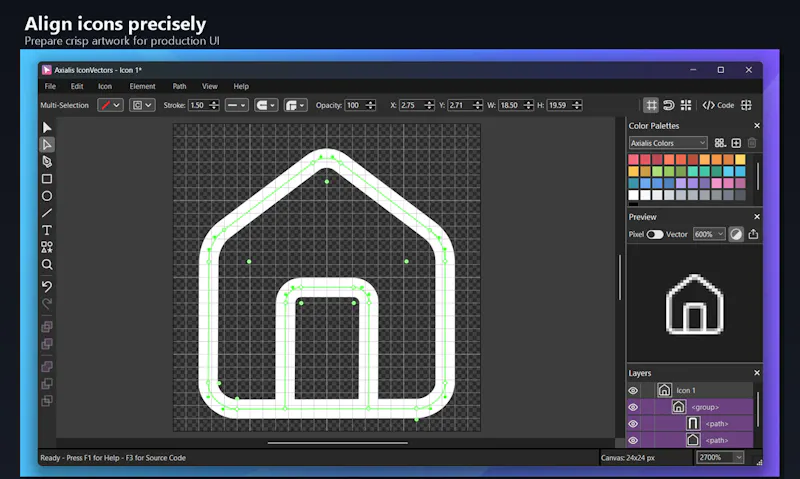Screen dimensions: 800x479
Task: Select the Zoom magnifier tool
Action: (47, 265)
